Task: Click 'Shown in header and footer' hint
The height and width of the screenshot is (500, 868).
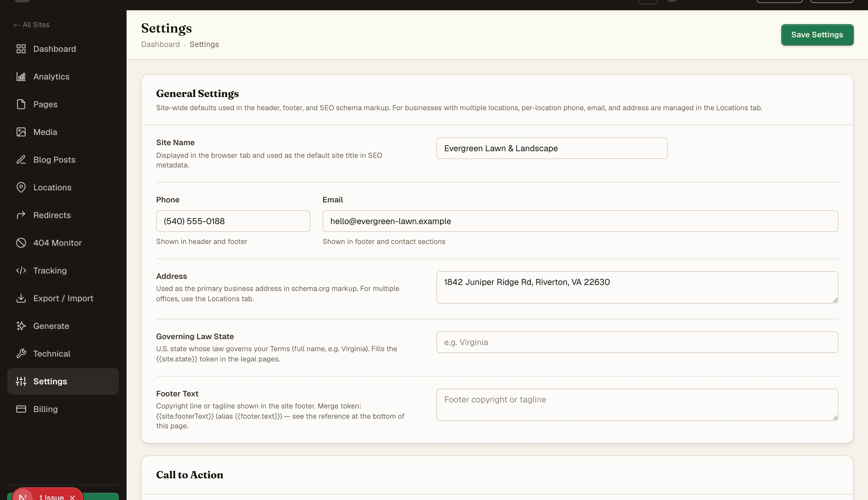Action: pyautogui.click(x=202, y=241)
